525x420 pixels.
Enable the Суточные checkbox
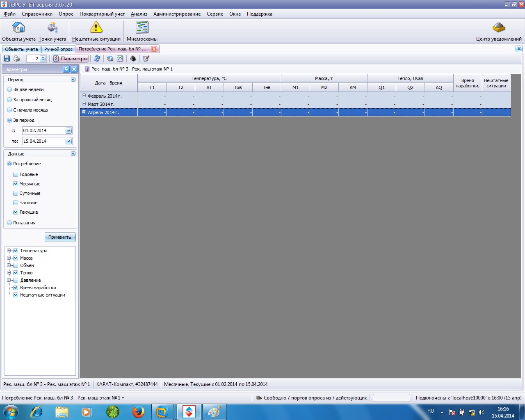coord(16,193)
